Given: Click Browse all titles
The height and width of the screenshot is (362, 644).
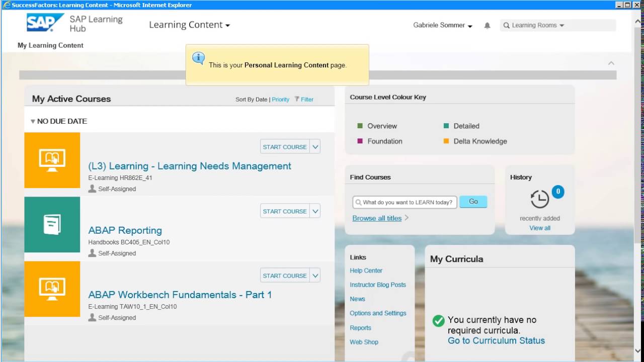Looking at the screenshot, I should click(377, 218).
